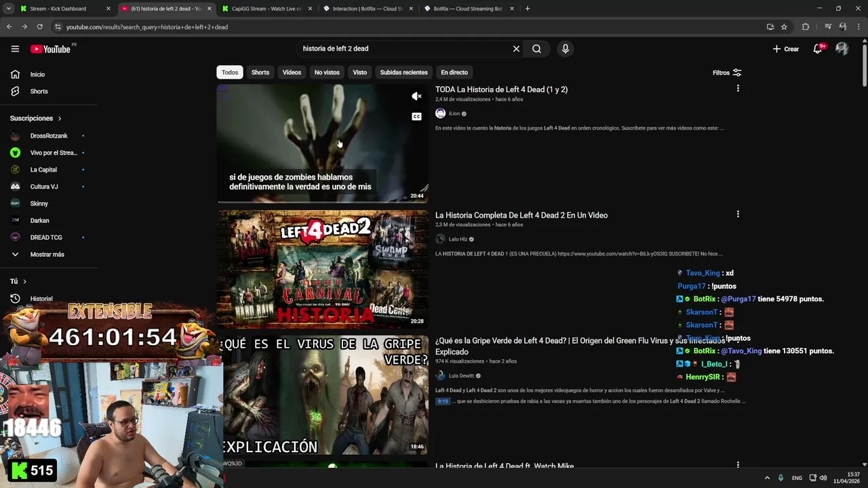
Task: Open options for Watch Mike video
Action: 738,465
